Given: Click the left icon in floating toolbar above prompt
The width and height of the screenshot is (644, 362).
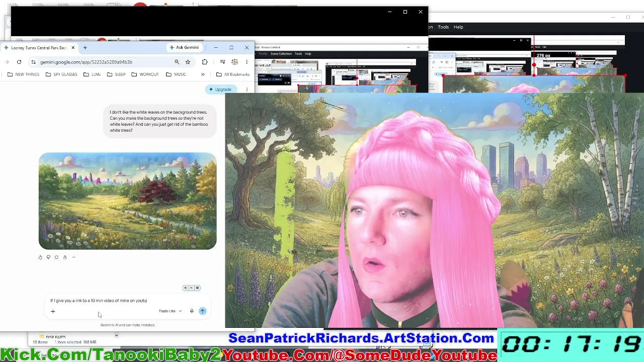Looking at the screenshot, I should pyautogui.click(x=185, y=288).
